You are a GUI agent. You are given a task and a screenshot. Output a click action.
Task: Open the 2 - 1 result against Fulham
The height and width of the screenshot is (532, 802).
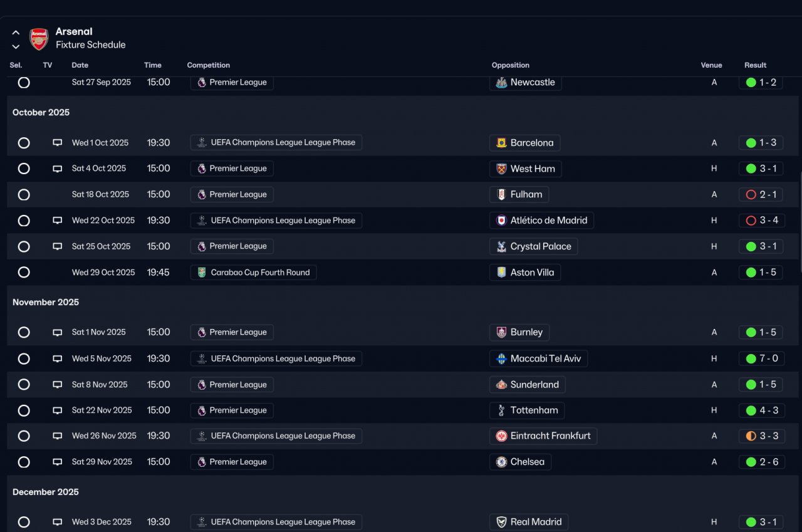pos(761,195)
